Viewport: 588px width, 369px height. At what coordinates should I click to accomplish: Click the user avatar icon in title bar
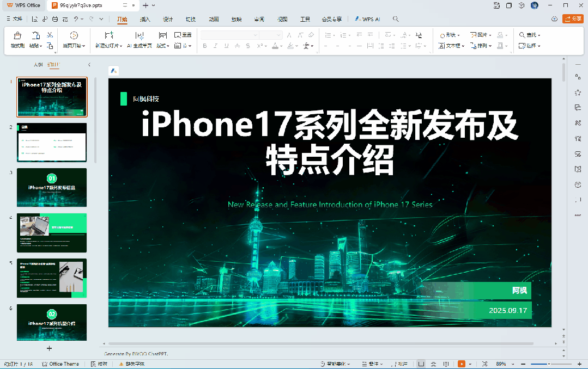coord(535,5)
